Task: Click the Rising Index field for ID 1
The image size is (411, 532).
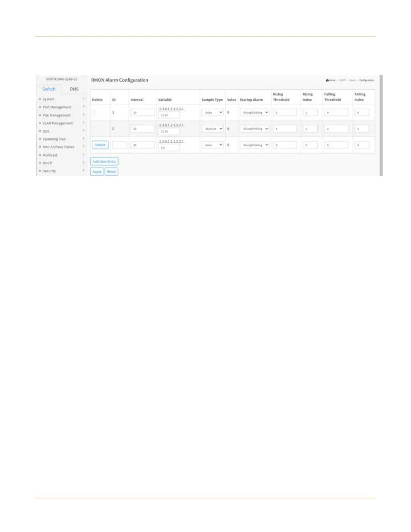Action: pos(310,113)
